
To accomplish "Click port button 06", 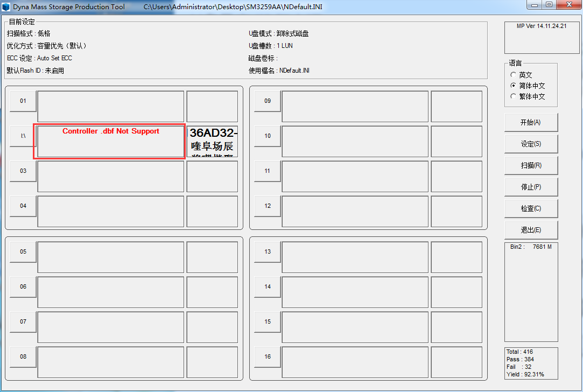I will 23,287.
